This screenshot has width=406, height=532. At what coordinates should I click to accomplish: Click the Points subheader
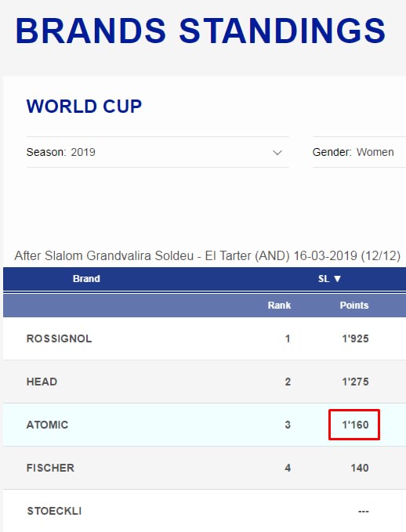[x=354, y=306]
